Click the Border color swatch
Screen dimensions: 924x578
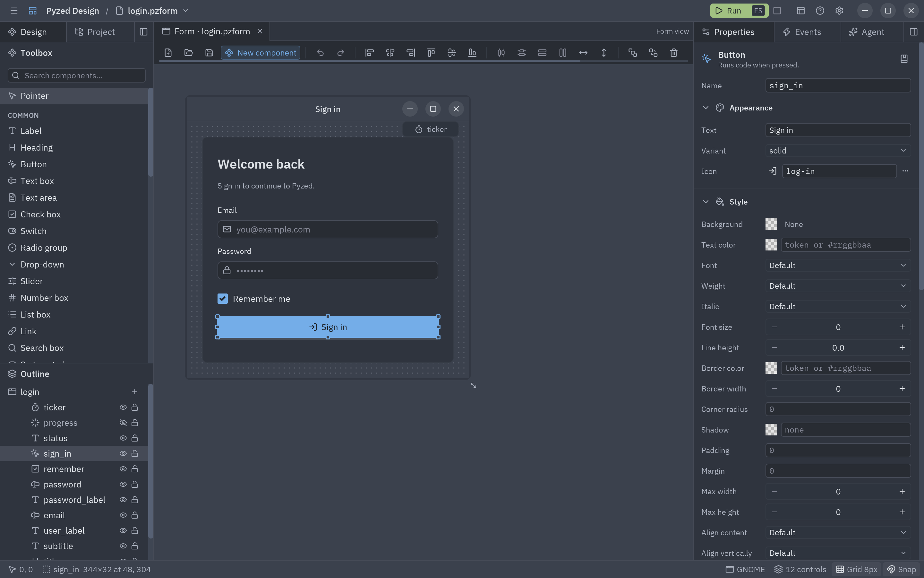click(771, 368)
